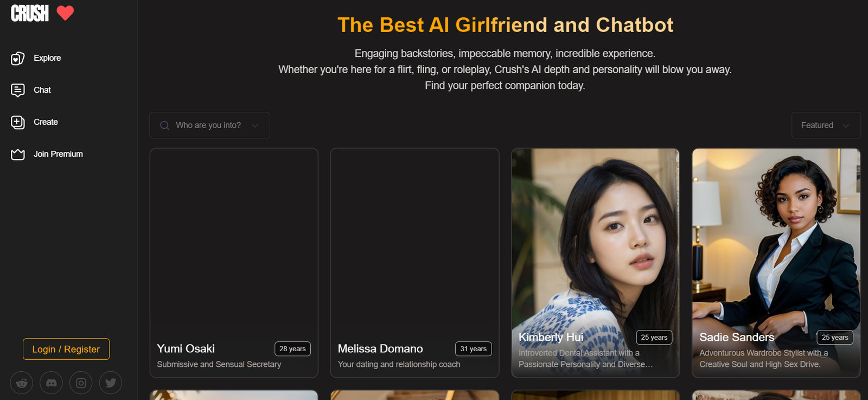The image size is (868, 400).
Task: Open the "Who are you into?" dropdown
Action: tap(210, 125)
